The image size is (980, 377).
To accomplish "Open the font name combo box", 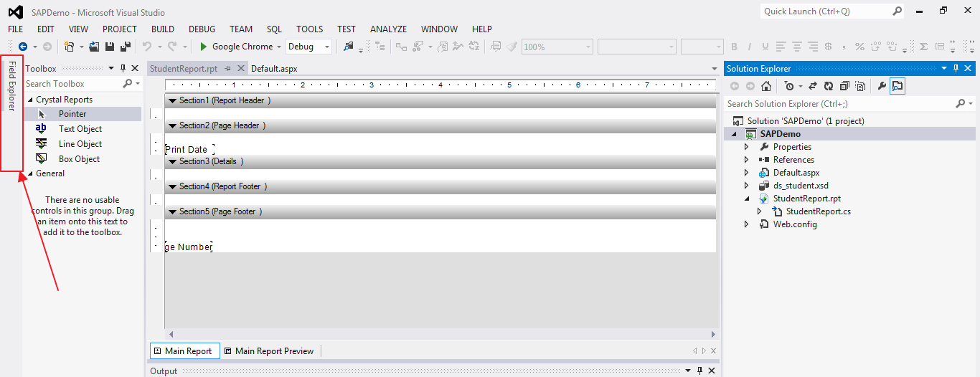I will pyautogui.click(x=637, y=47).
